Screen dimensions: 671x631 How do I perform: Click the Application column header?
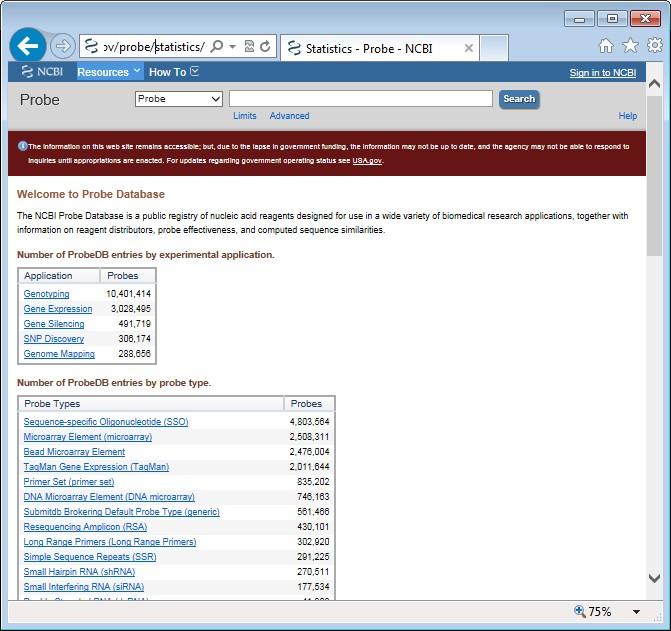click(59, 276)
